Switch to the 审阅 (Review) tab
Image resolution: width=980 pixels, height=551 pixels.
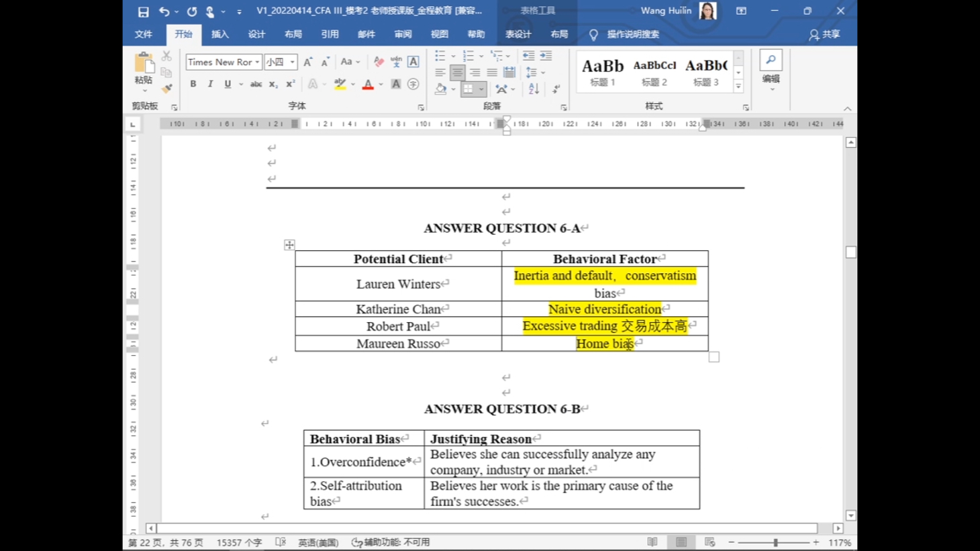[x=403, y=34]
